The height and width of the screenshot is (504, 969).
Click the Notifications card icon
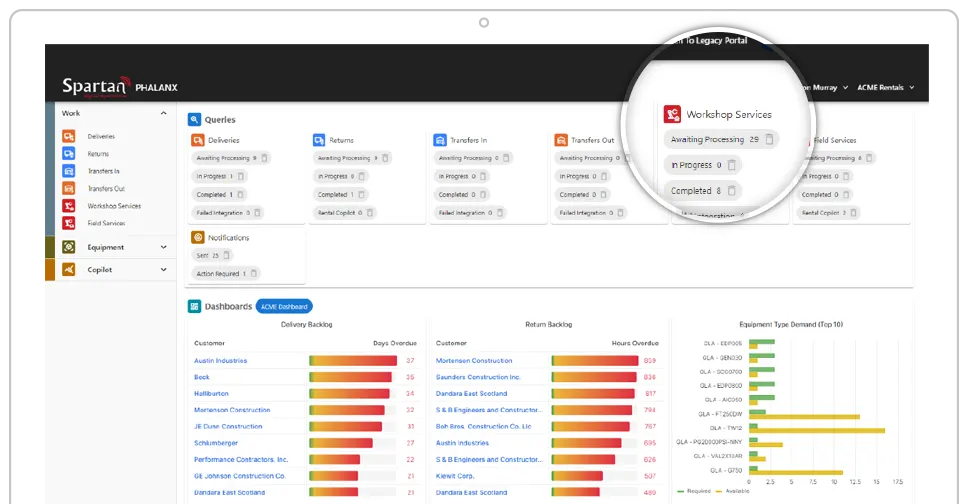(x=198, y=237)
